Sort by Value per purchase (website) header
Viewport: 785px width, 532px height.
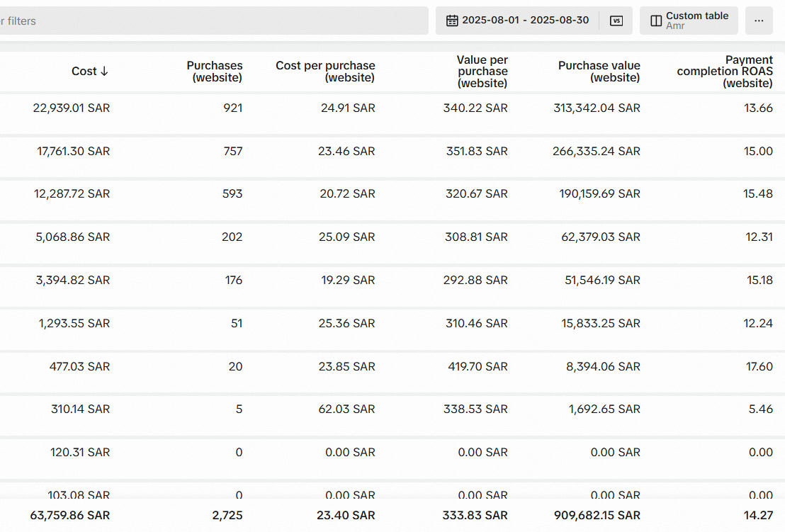click(x=482, y=71)
